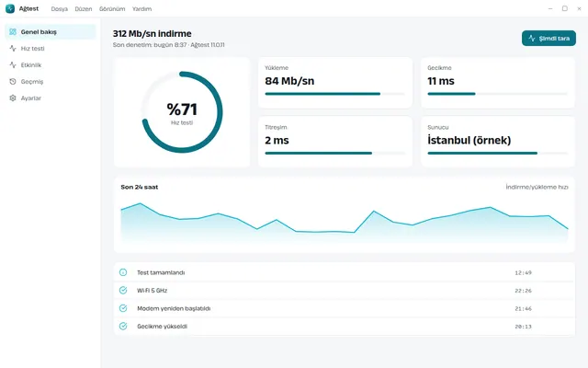Start a scan with Şimdi tara button
Screen dimensions: 588x368
548,39
